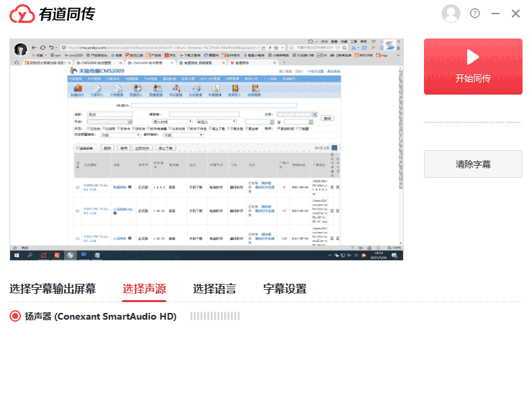Open the 字幕设置 tab
The width and height of the screenshot is (532, 394).
(285, 289)
